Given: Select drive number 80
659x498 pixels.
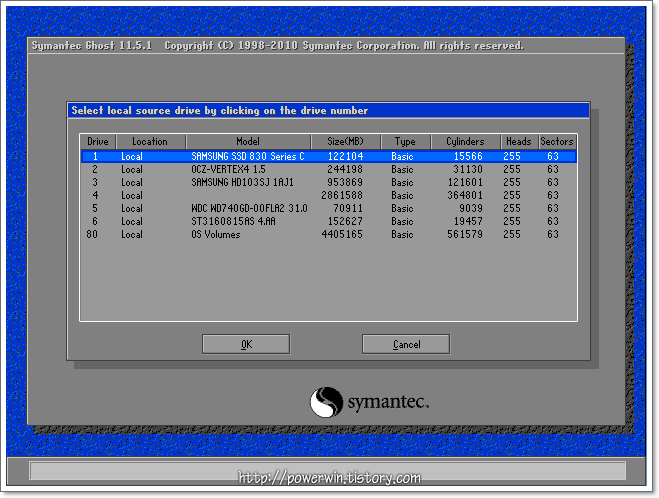Looking at the screenshot, I should click(328, 235).
